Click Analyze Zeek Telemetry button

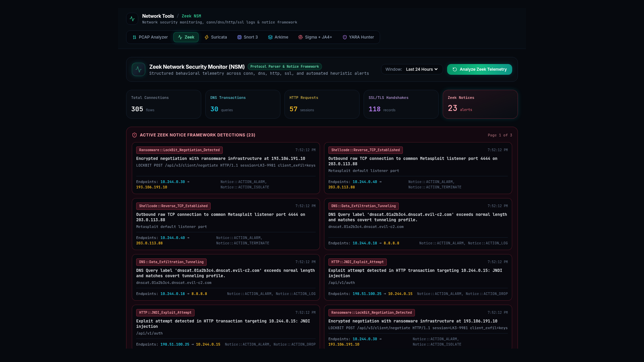click(480, 69)
